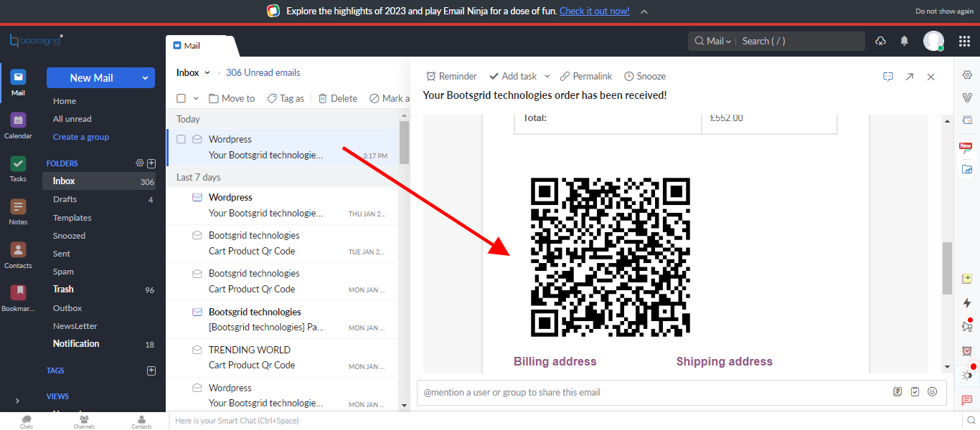This screenshot has height=430, width=980.
Task: Click the Check it out now link
Action: [595, 11]
